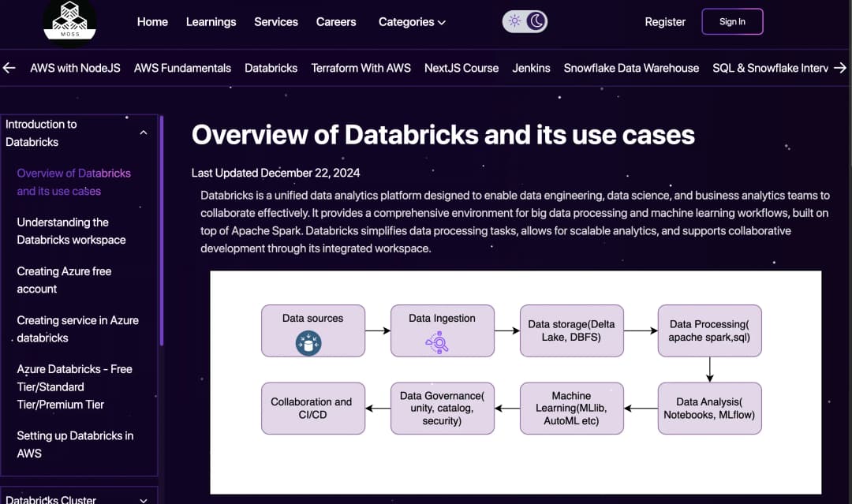The height and width of the screenshot is (504, 852).
Task: Click the Data Ingestion magnifier icon
Action: pos(437,342)
